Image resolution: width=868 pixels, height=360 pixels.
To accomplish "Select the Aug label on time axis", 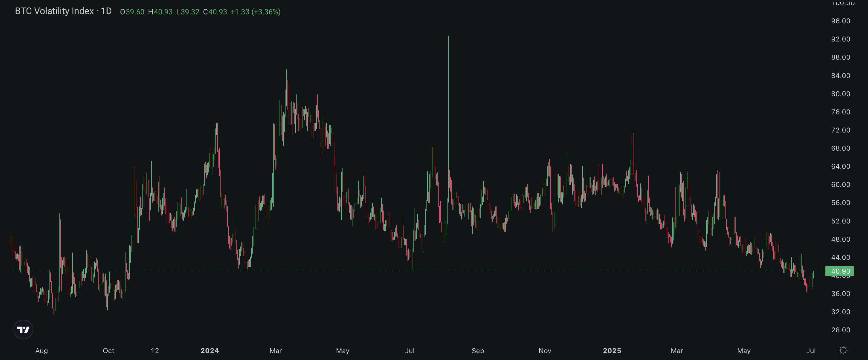I will [42, 350].
